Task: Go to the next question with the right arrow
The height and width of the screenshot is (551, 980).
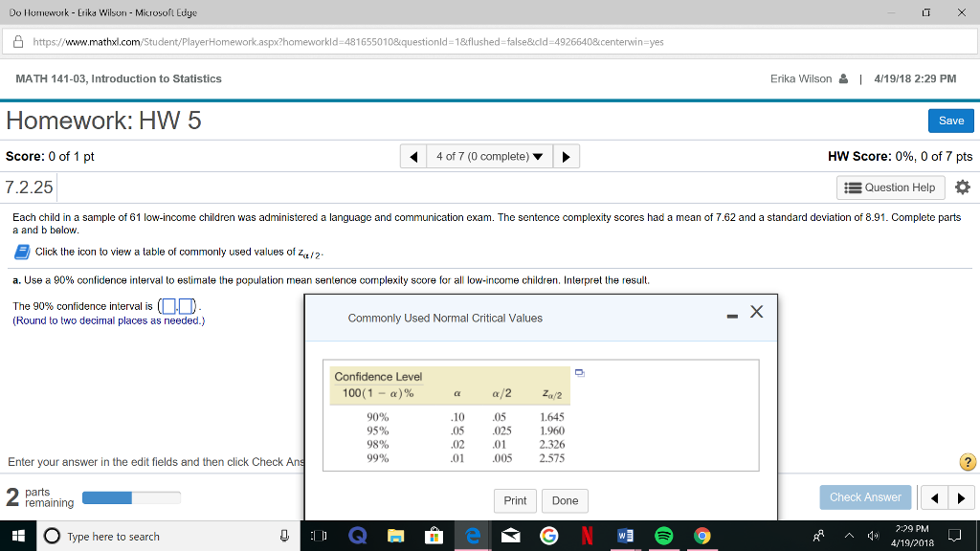Action: tap(566, 155)
